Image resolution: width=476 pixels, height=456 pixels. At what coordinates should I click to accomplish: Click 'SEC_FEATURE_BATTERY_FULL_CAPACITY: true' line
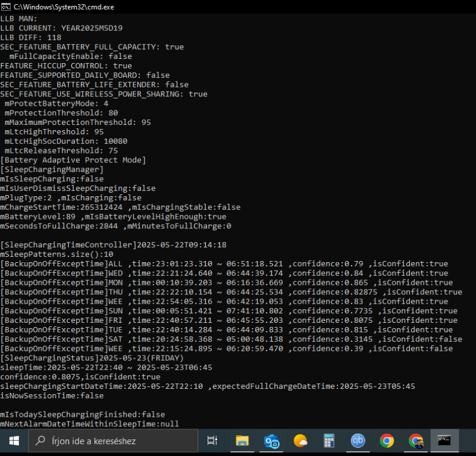click(x=92, y=47)
